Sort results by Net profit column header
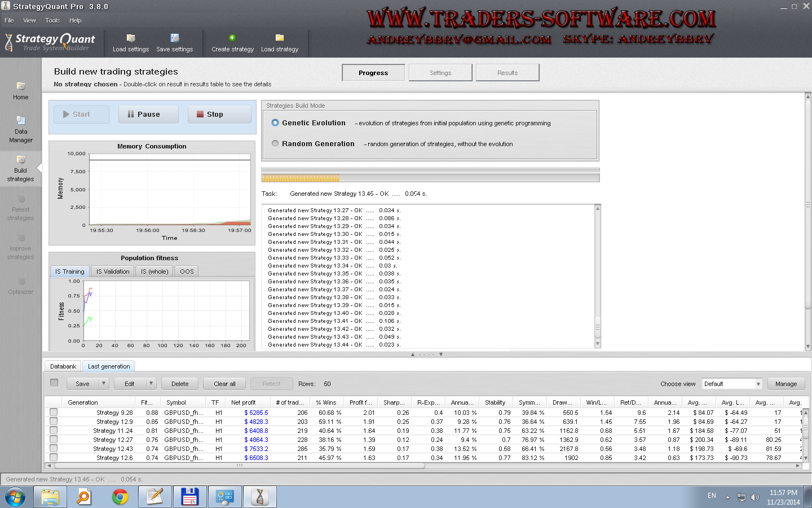 point(244,402)
